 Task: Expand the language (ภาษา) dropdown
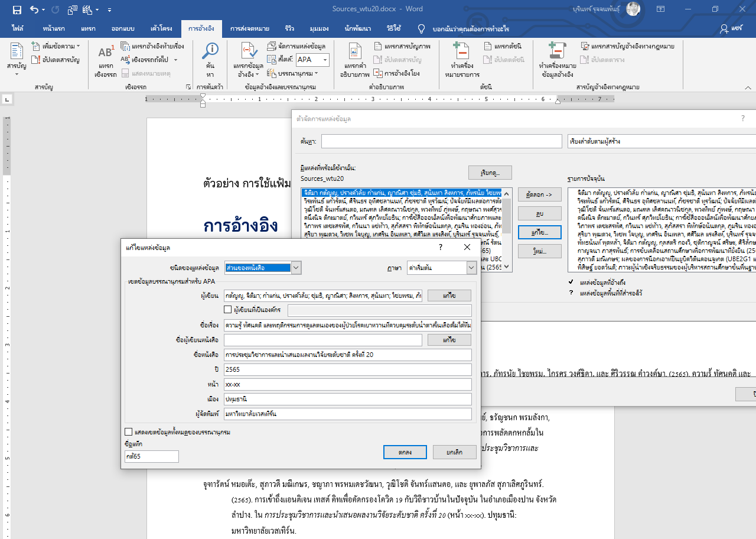click(x=471, y=268)
